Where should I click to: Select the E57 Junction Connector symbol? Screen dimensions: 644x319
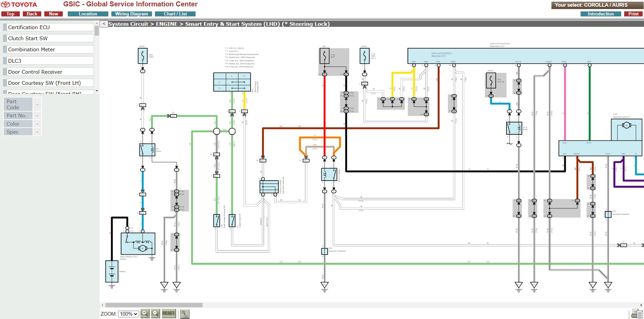click(x=324, y=251)
